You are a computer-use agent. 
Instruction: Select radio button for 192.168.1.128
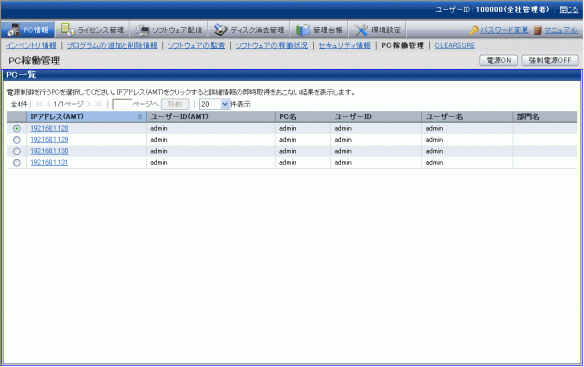(17, 129)
